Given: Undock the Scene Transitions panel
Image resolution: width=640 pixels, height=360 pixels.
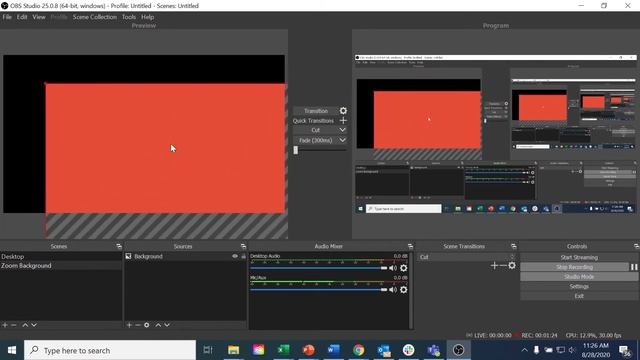Looking at the screenshot, I should click(513, 246).
